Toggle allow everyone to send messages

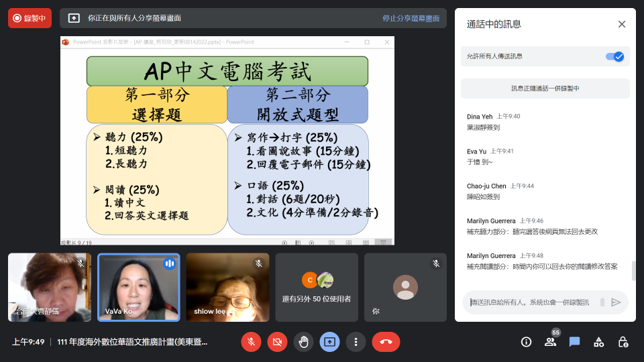coord(615,56)
